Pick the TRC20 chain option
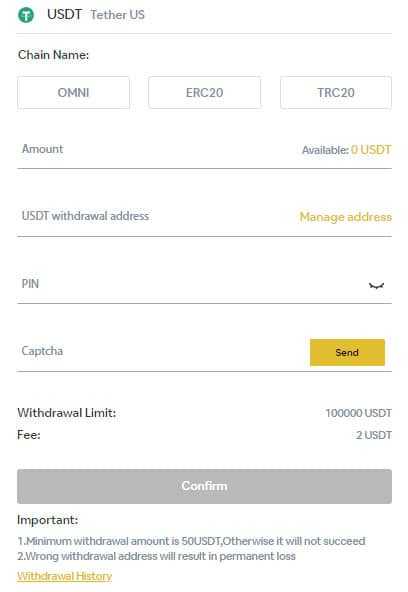 point(336,92)
